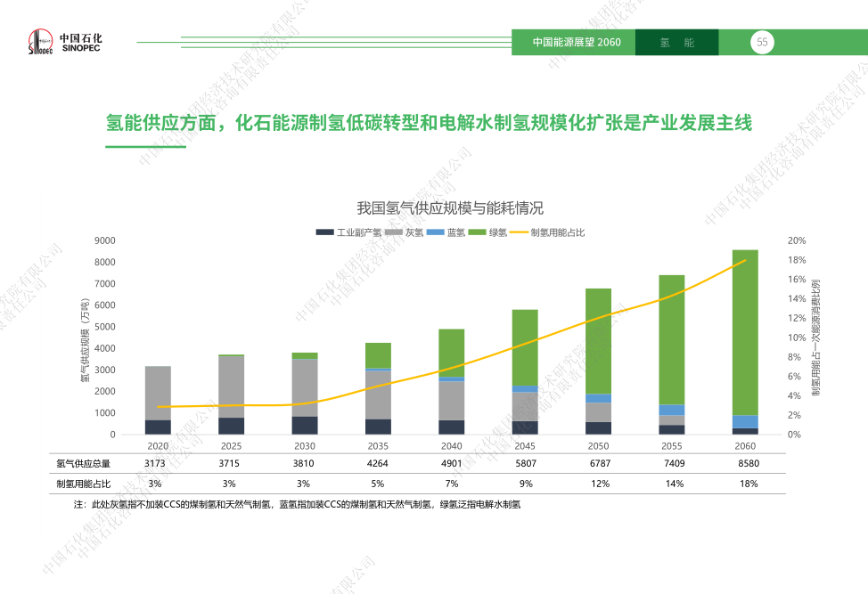Click the gray segment of the 2020 bar

[x=158, y=392]
